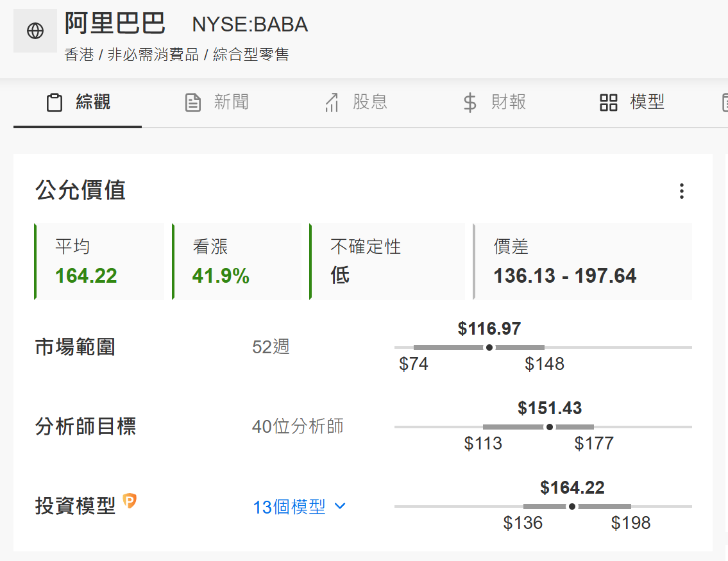Click the 看漲 41.9% card
Image resolution: width=728 pixels, height=561 pixels.
click(237, 261)
